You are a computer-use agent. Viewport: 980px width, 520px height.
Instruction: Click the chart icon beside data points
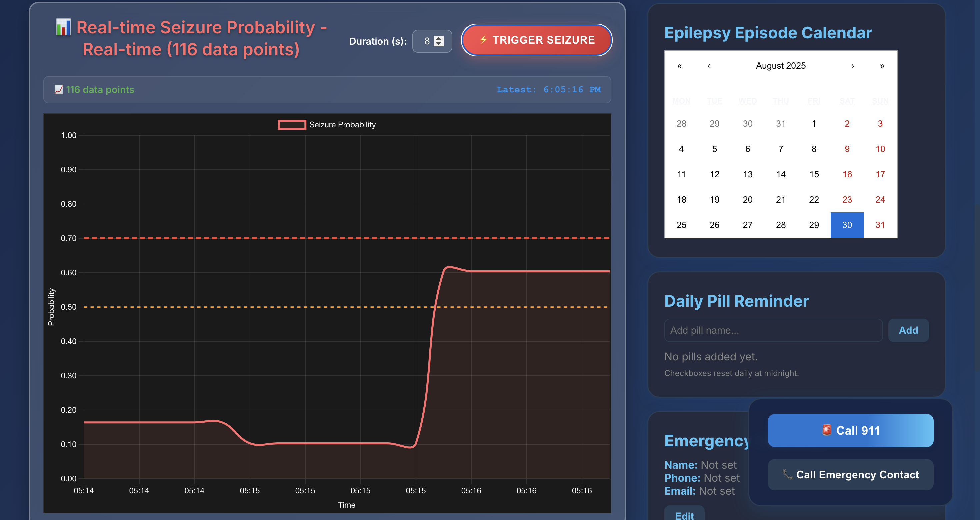tap(59, 90)
